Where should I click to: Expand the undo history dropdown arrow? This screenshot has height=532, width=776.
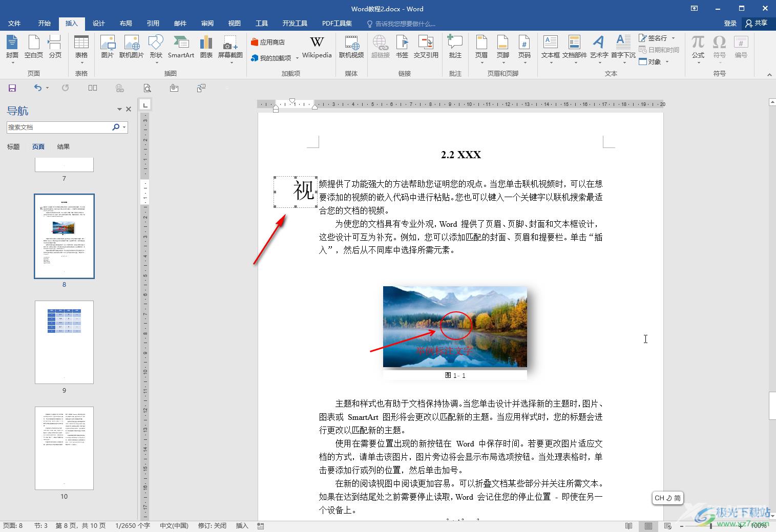pyautogui.click(x=47, y=88)
